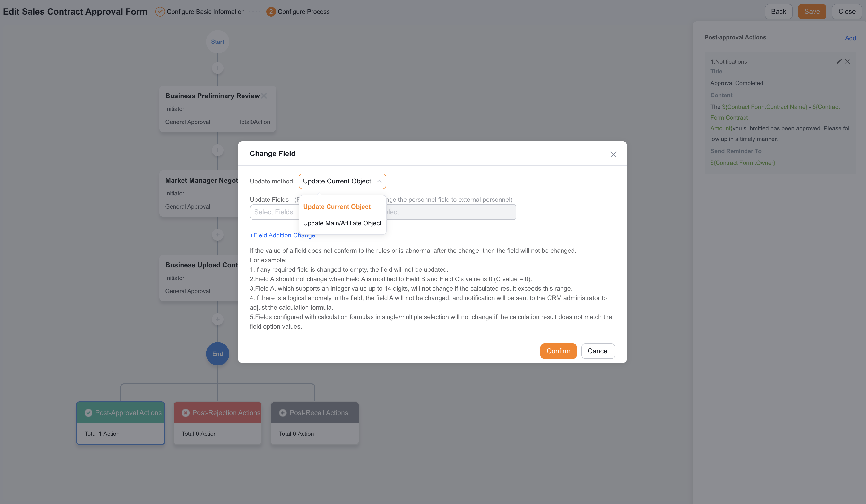Select Post-Rejection Actions card
The image size is (866, 504).
tap(217, 423)
